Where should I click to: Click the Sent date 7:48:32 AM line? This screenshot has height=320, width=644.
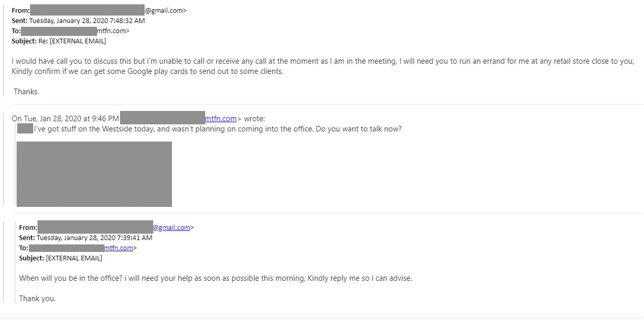pyautogui.click(x=78, y=20)
